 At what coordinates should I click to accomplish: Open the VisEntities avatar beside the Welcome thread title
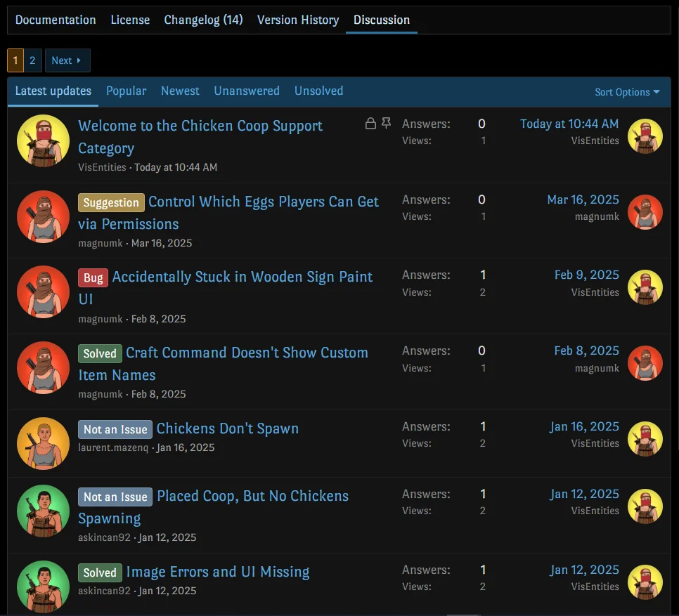tap(43, 141)
